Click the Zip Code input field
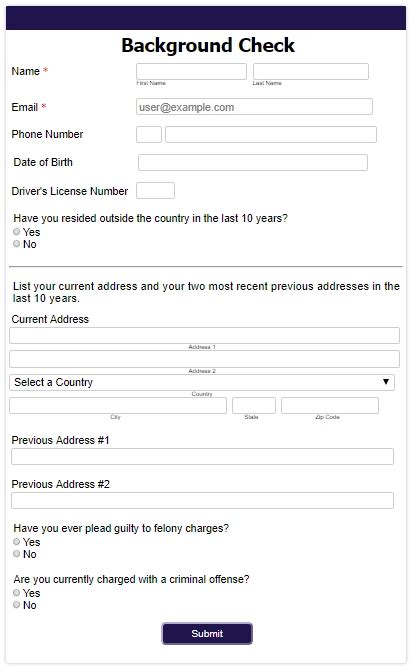 point(330,406)
